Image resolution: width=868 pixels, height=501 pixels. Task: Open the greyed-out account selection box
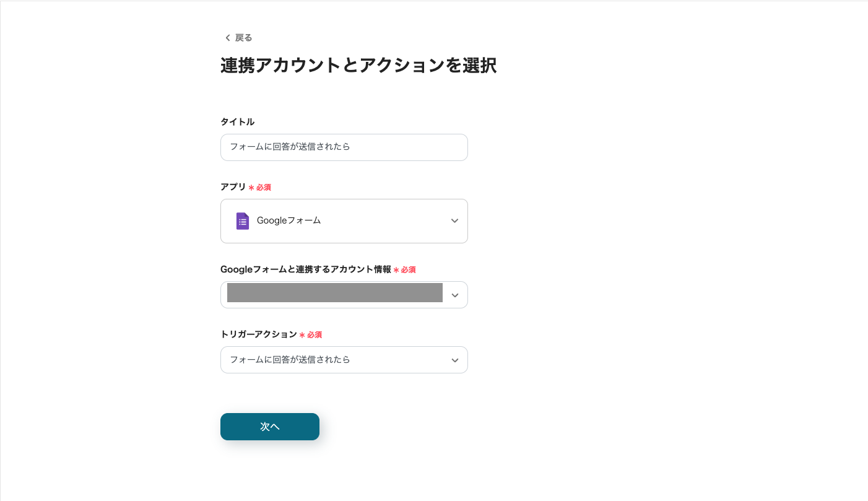click(334, 293)
